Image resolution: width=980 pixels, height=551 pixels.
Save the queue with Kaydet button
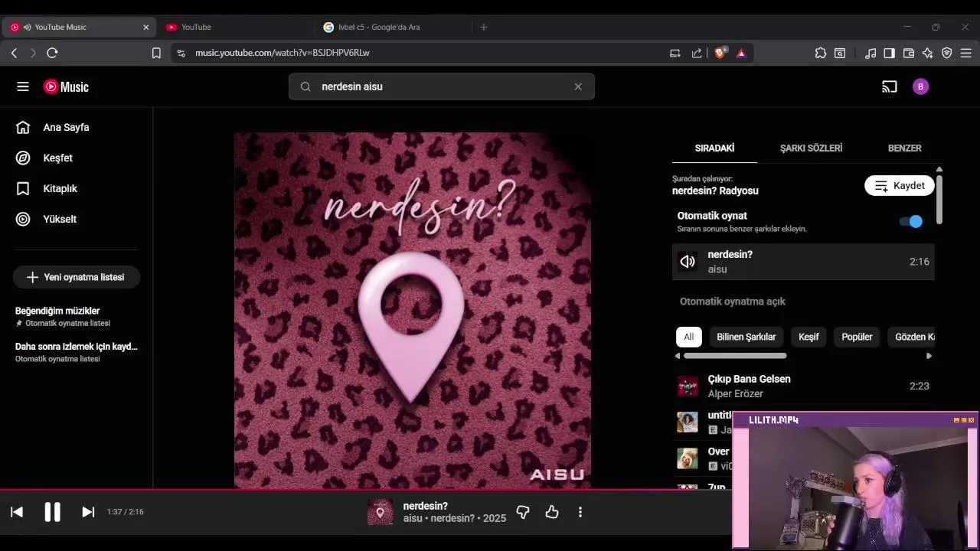[x=900, y=186]
